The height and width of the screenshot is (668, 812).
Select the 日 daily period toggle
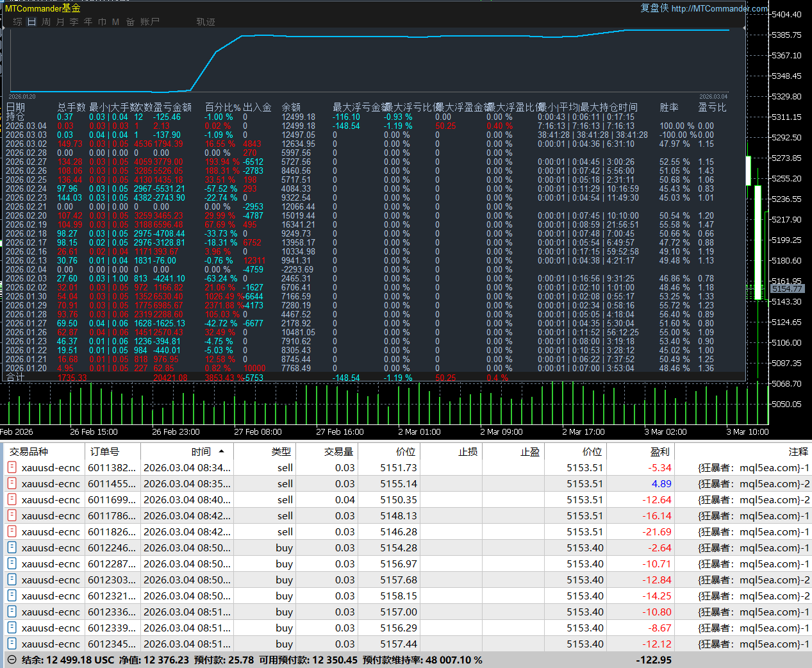(31, 22)
